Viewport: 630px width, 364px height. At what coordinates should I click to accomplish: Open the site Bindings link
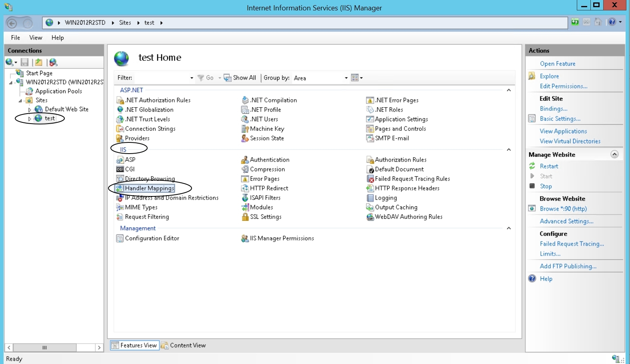[x=554, y=109]
